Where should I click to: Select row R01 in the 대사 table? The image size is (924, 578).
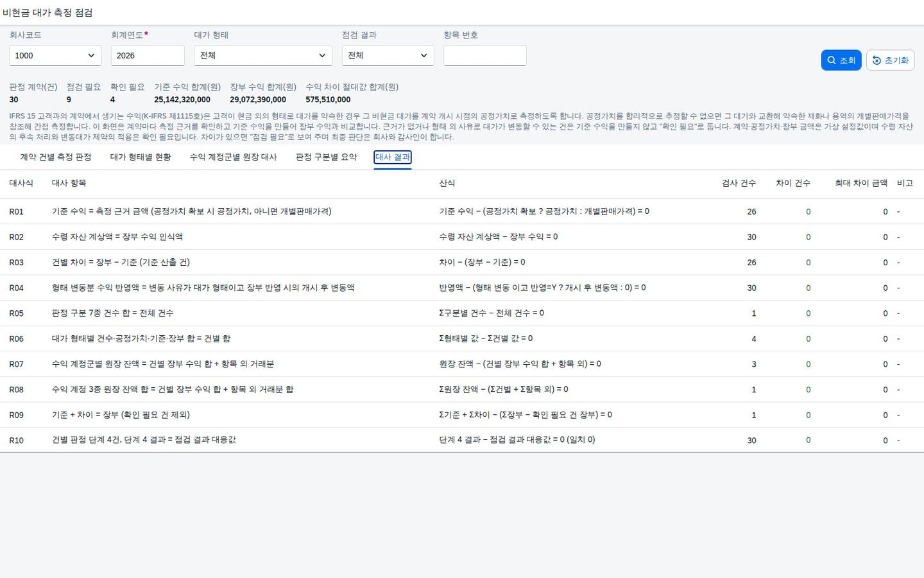462,211
